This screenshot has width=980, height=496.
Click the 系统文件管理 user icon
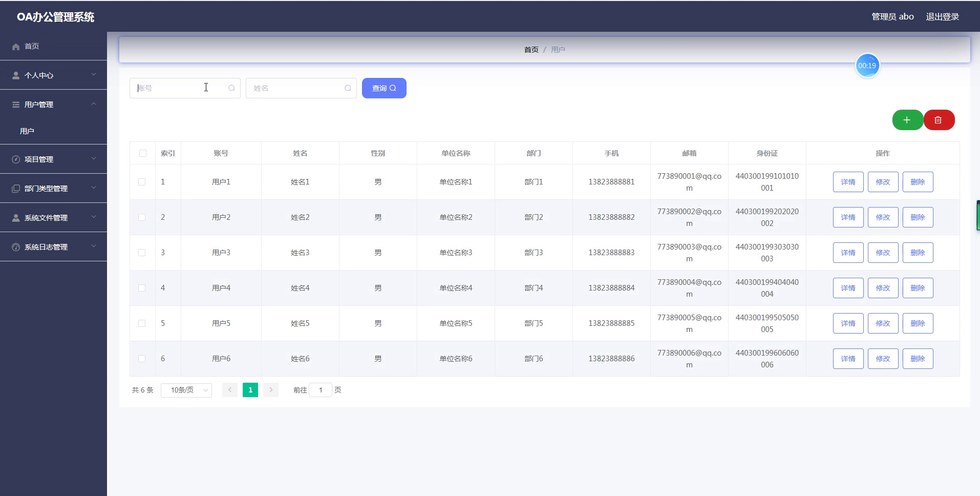16,218
